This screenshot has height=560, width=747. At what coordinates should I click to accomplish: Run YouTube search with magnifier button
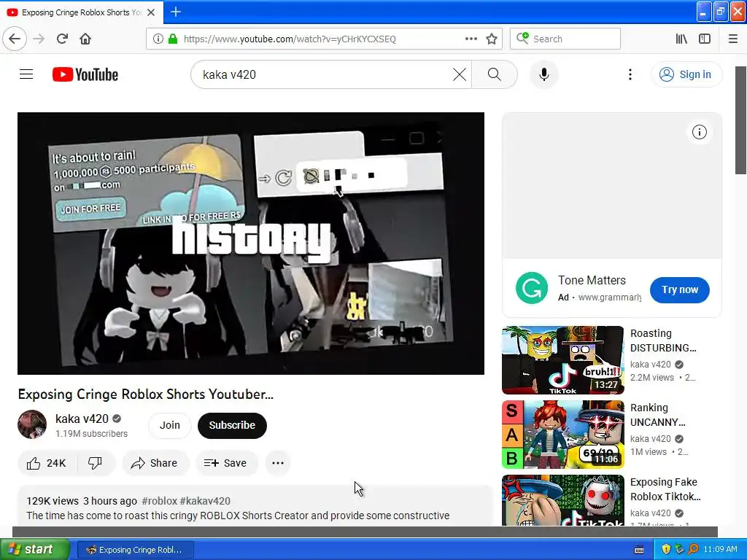point(495,74)
